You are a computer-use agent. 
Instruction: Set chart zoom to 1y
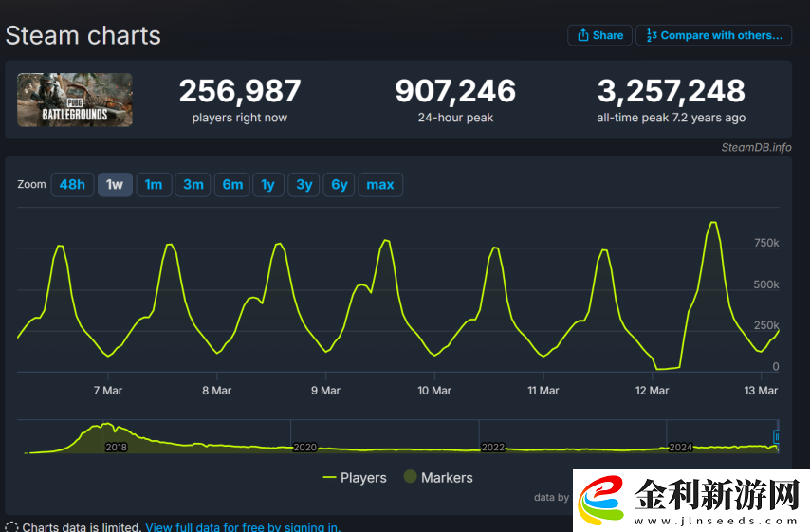click(268, 184)
